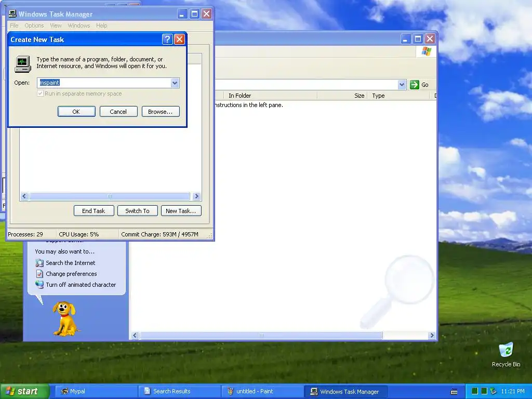Image resolution: width=532 pixels, height=399 pixels.
Task: Maximize the Search Results window
Action: [x=418, y=39]
